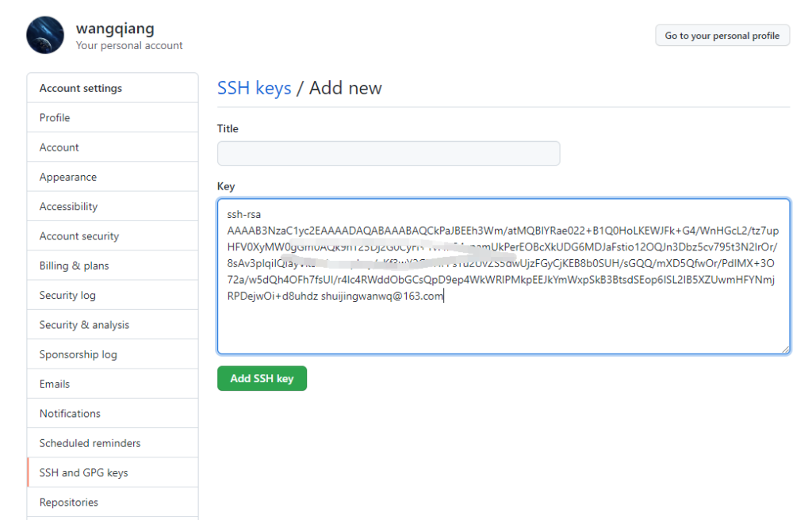Open the Account security section
The height and width of the screenshot is (520, 812).
(79, 235)
